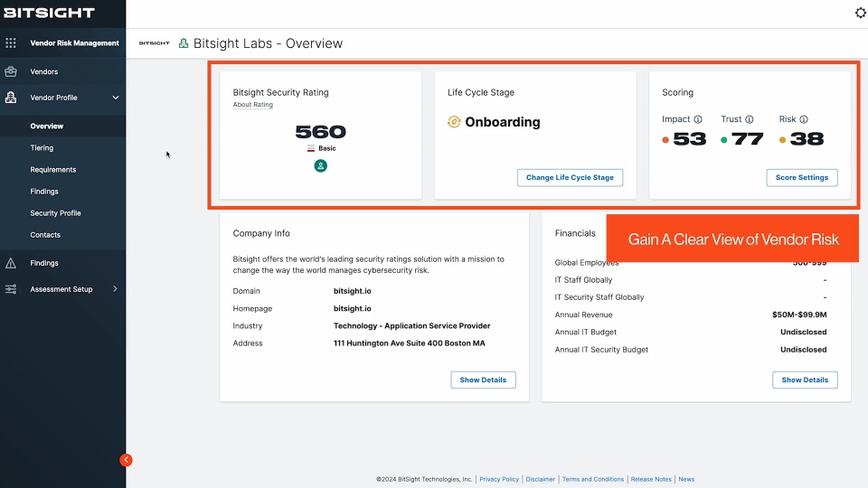Click the Risk info icon
The height and width of the screenshot is (488, 868).
point(804,119)
